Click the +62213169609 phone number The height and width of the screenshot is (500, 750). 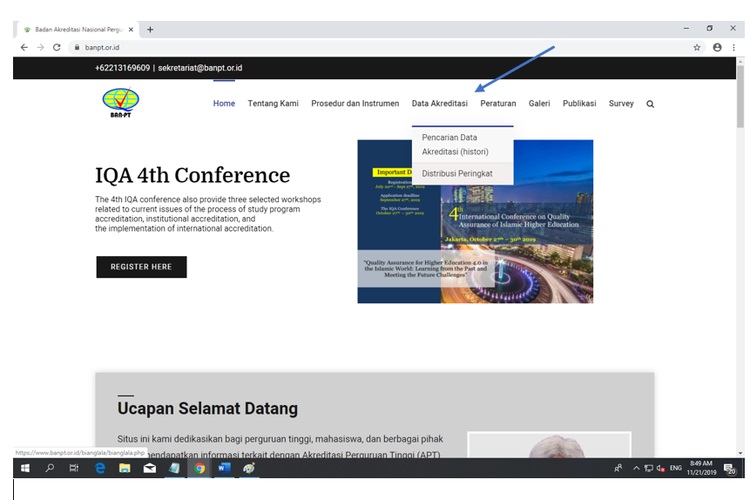point(122,68)
